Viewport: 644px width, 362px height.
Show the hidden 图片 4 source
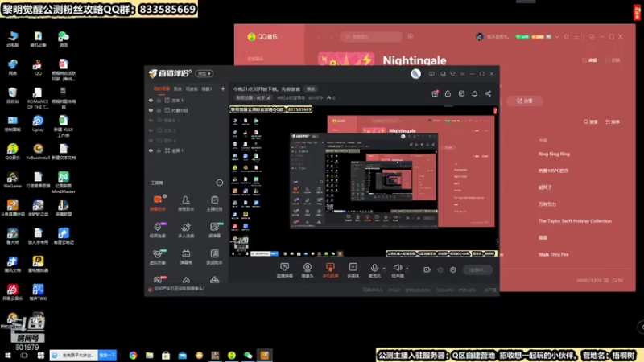point(151,140)
